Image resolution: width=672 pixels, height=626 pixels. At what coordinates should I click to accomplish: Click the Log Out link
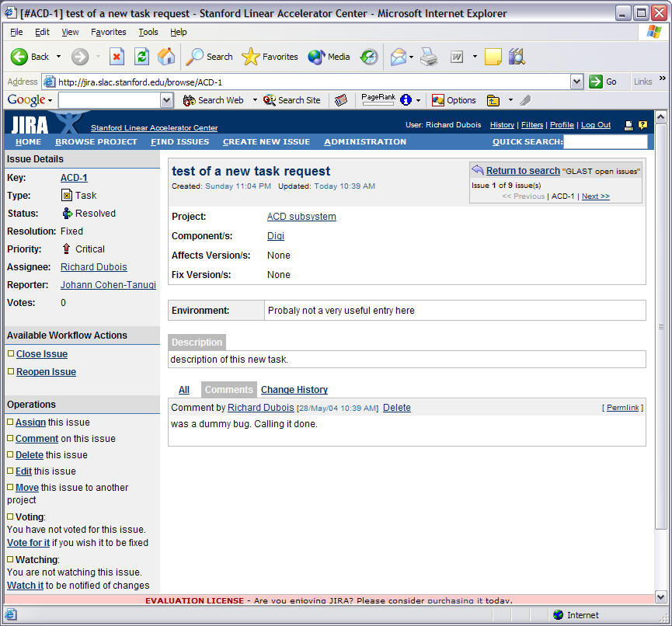coord(596,125)
